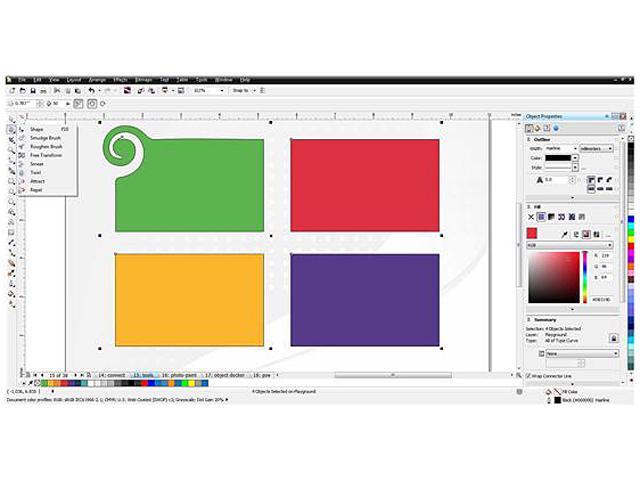
Task: Click the Save icon in toolbar
Action: point(33,91)
